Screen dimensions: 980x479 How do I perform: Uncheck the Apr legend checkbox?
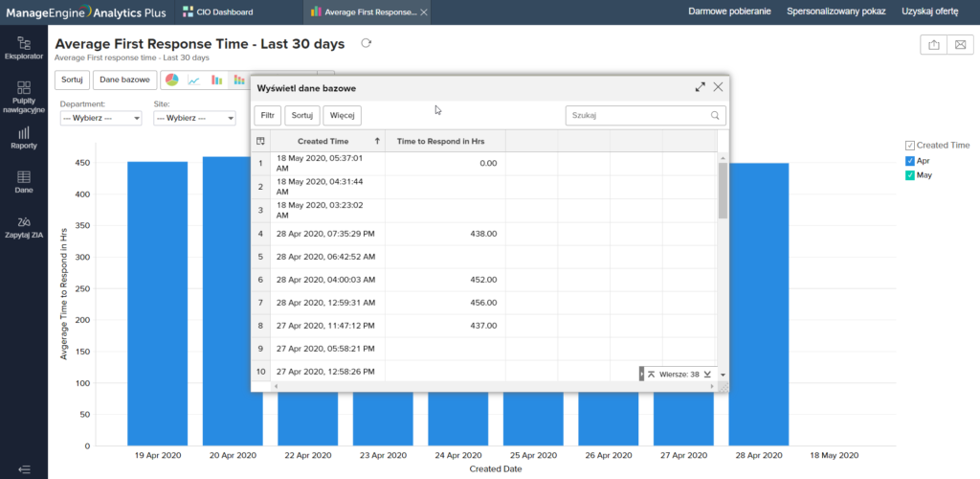pyautogui.click(x=910, y=161)
